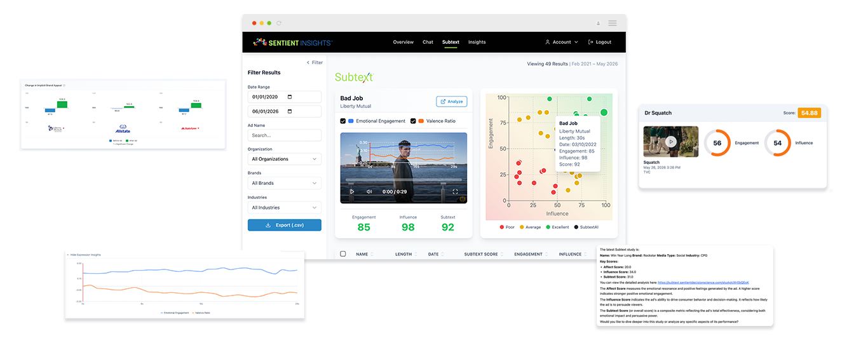Click the Dr Squatch score badge 54.88
The width and height of the screenshot is (868, 345).
pos(810,112)
